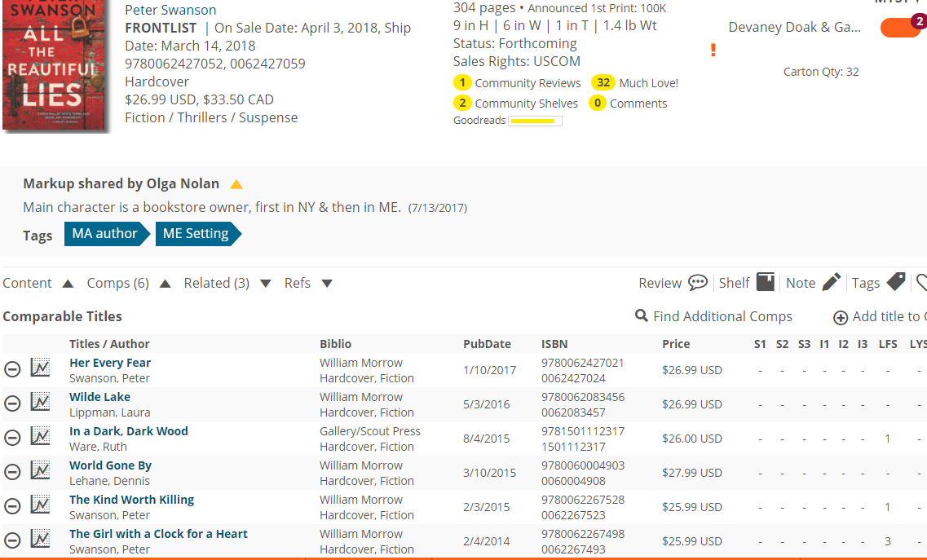Image resolution: width=927 pixels, height=560 pixels.
Task: Click the red exclamation alert icon
Action: click(x=713, y=51)
